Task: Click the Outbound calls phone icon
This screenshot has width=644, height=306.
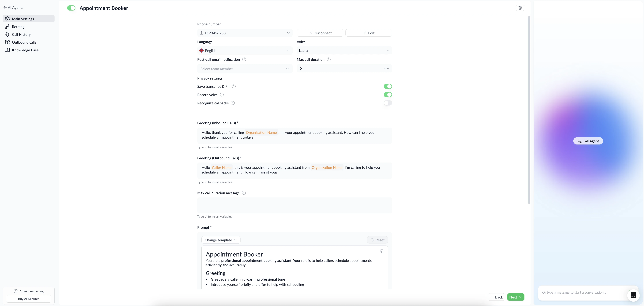Action: tap(8, 42)
